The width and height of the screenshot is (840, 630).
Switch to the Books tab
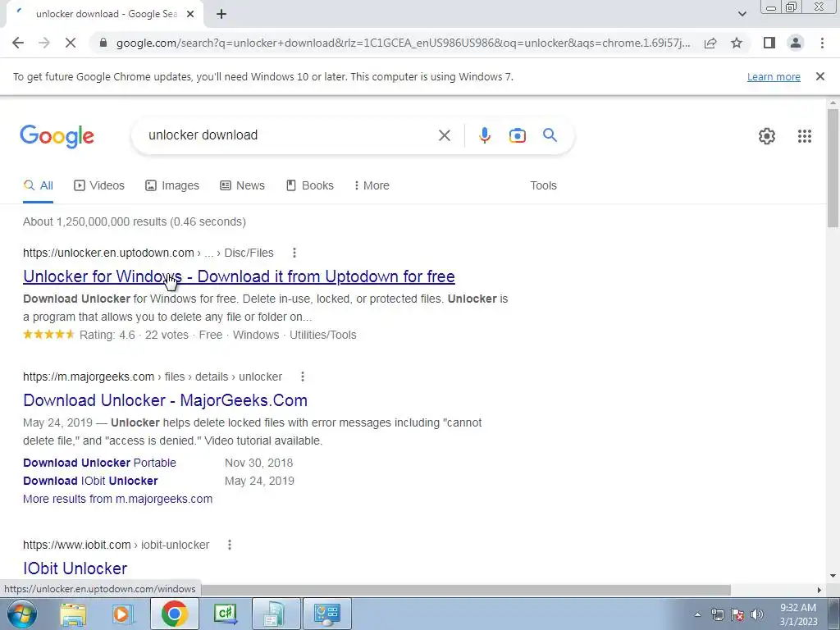309,185
